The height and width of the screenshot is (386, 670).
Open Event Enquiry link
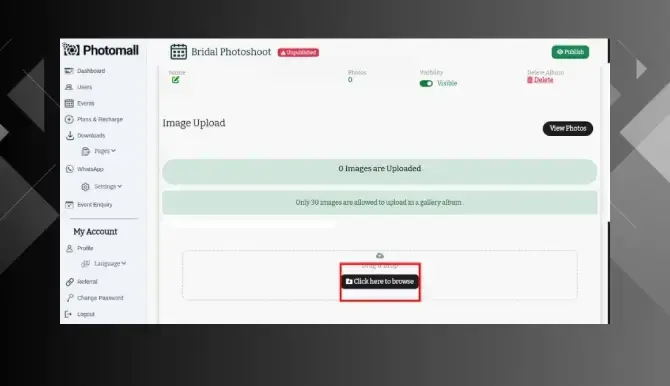pyautogui.click(x=94, y=205)
